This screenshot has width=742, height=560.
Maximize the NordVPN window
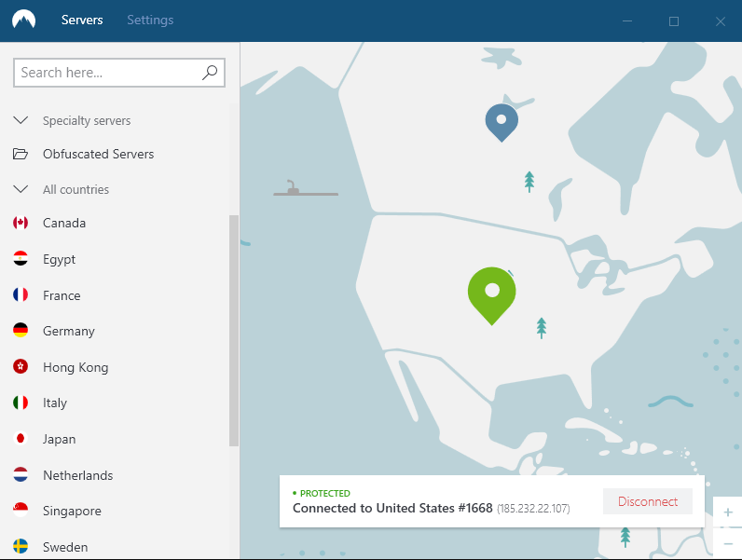tap(674, 21)
